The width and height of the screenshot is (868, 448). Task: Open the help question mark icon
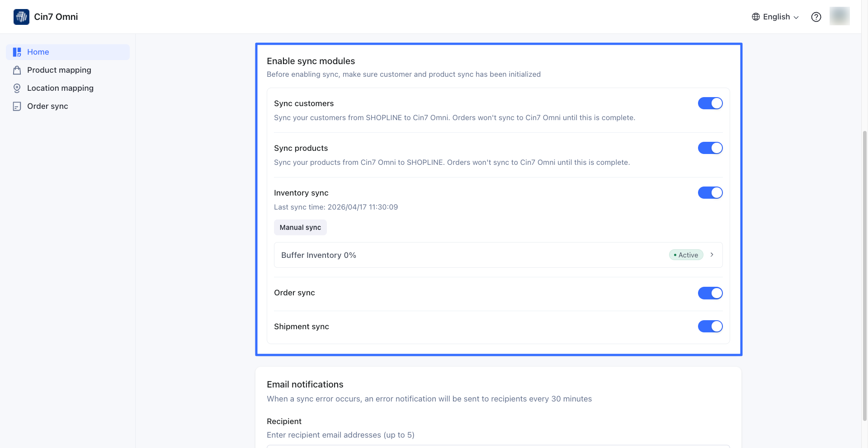[x=816, y=17]
